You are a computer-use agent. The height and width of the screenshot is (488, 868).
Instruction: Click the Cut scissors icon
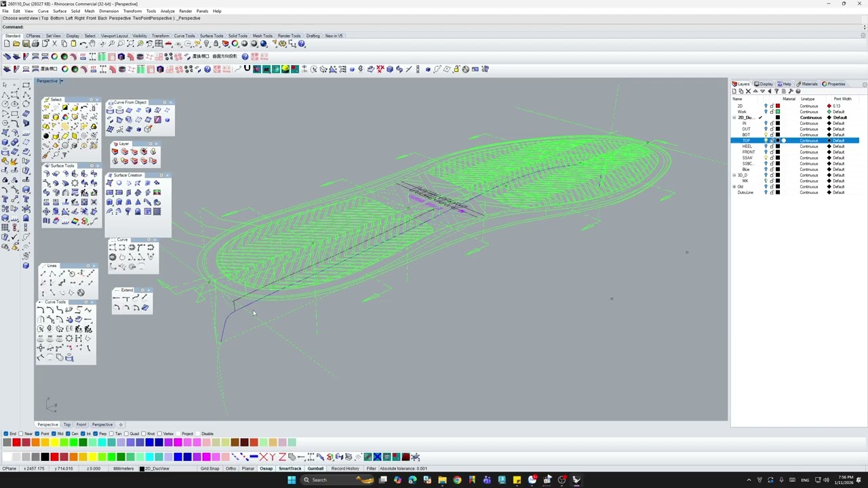(54, 44)
